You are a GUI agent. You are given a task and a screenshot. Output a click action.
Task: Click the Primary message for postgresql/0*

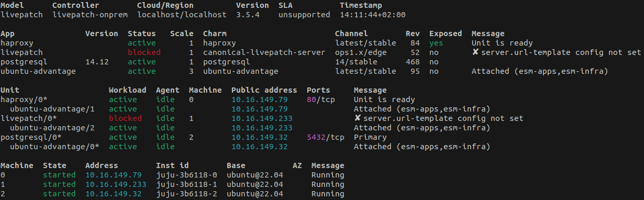[370, 137]
